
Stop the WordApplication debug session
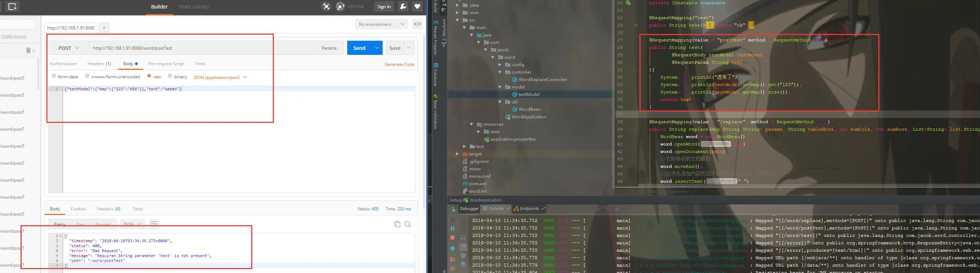pos(452,238)
